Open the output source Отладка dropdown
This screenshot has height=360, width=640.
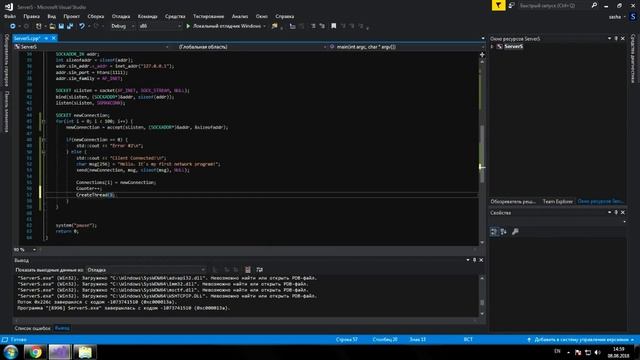pos(146,270)
